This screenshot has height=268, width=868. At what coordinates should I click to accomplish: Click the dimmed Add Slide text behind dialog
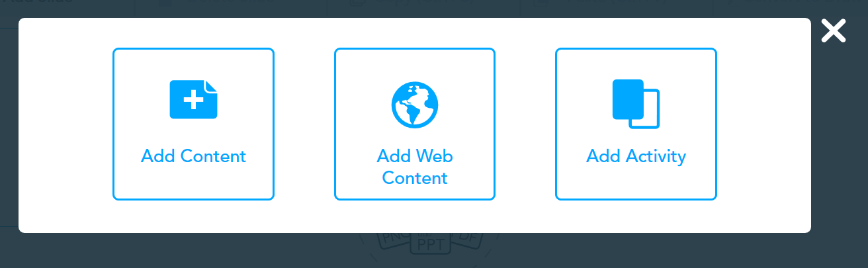click(x=36, y=3)
